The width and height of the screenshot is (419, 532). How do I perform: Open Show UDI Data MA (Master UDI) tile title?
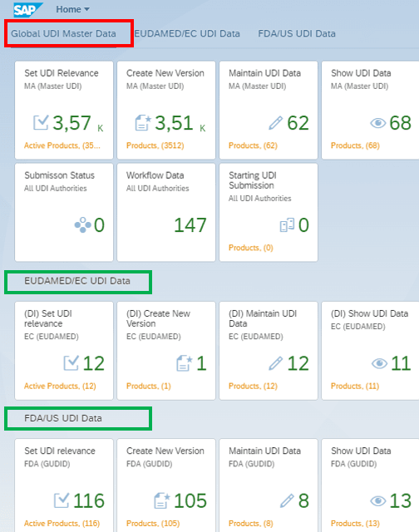[361, 73]
